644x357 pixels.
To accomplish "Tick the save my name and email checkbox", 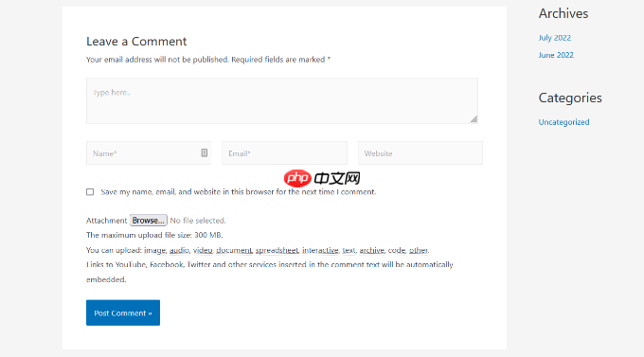I will click(90, 192).
